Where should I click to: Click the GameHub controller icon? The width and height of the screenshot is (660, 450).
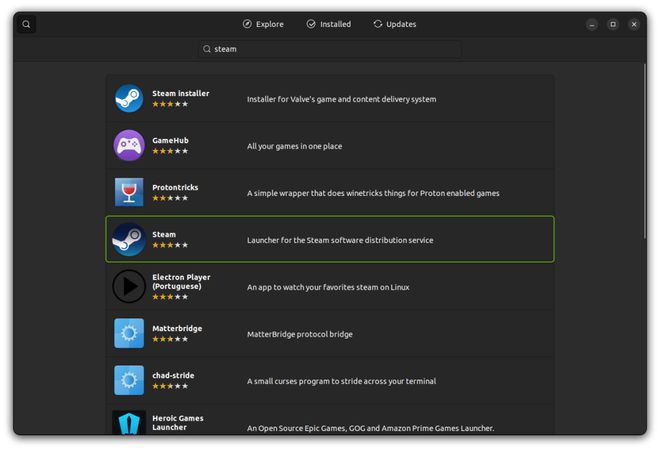(129, 145)
